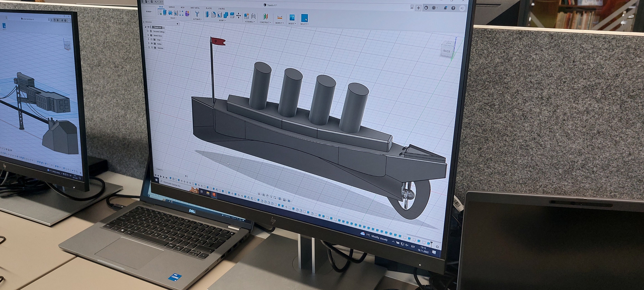
Task: Open the MODIFY dropdown menu
Action: coord(222,20)
